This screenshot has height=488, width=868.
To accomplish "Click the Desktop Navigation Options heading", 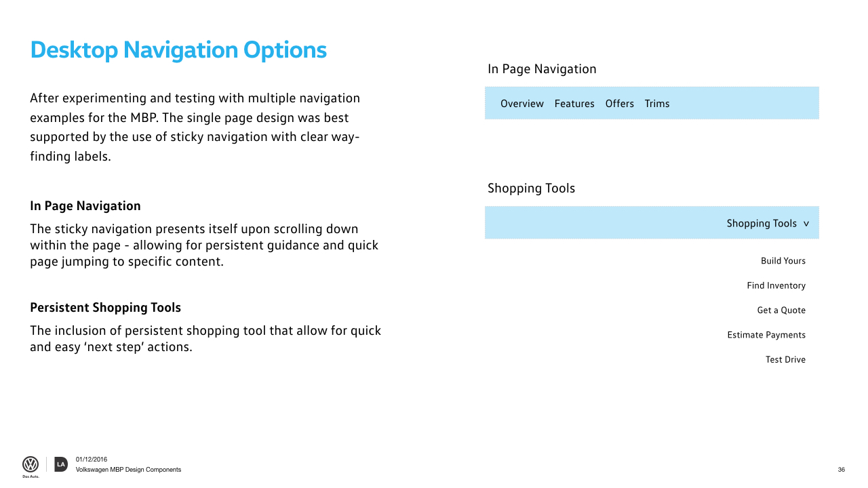I will click(x=178, y=50).
